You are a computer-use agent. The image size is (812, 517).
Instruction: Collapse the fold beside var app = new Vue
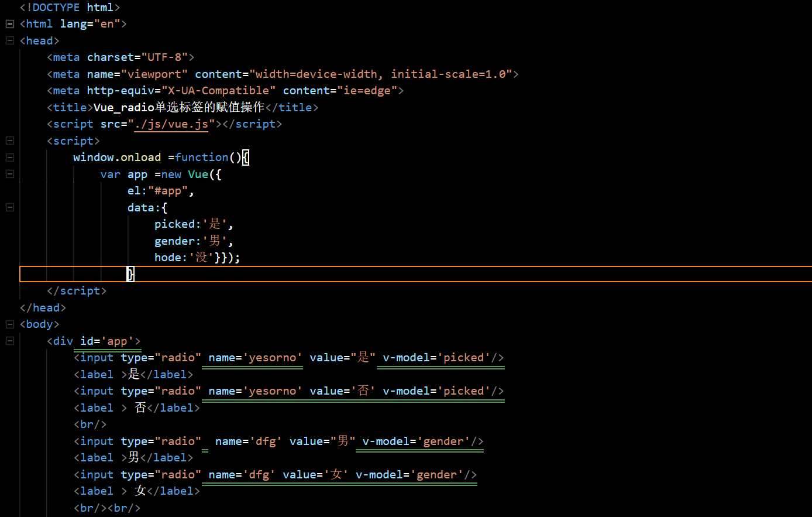(9, 174)
